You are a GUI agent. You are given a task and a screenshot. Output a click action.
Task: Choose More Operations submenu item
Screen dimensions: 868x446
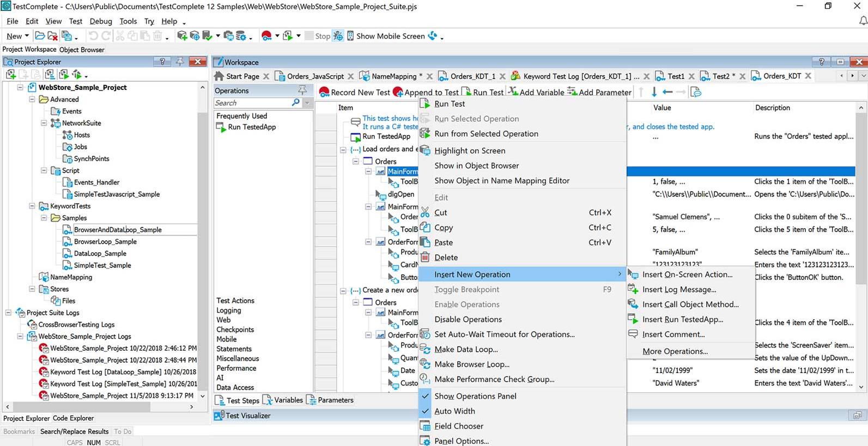click(x=675, y=351)
